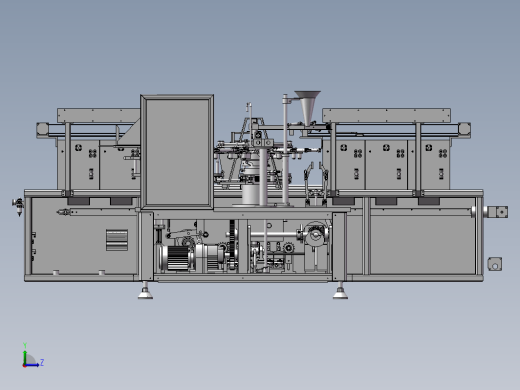This screenshot has width=520, height=390.
Task: Select the upper left conveyor cover plate
Action: 99,115
